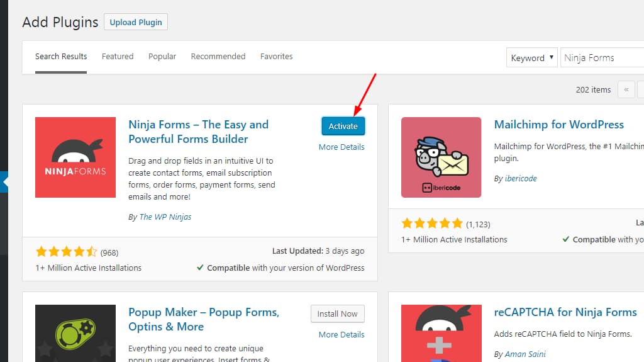Open The WP Ninjas author link
Image resolution: width=644 pixels, height=362 pixels.
tap(165, 217)
